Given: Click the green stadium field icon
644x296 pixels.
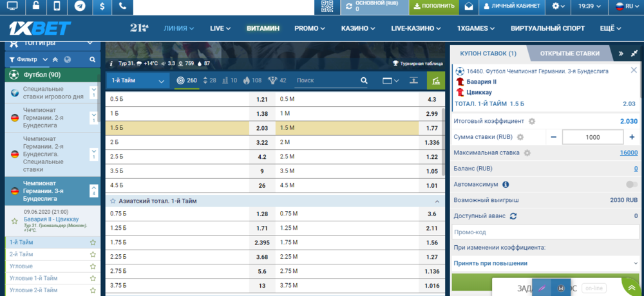Looking at the screenshot, I should [436, 80].
